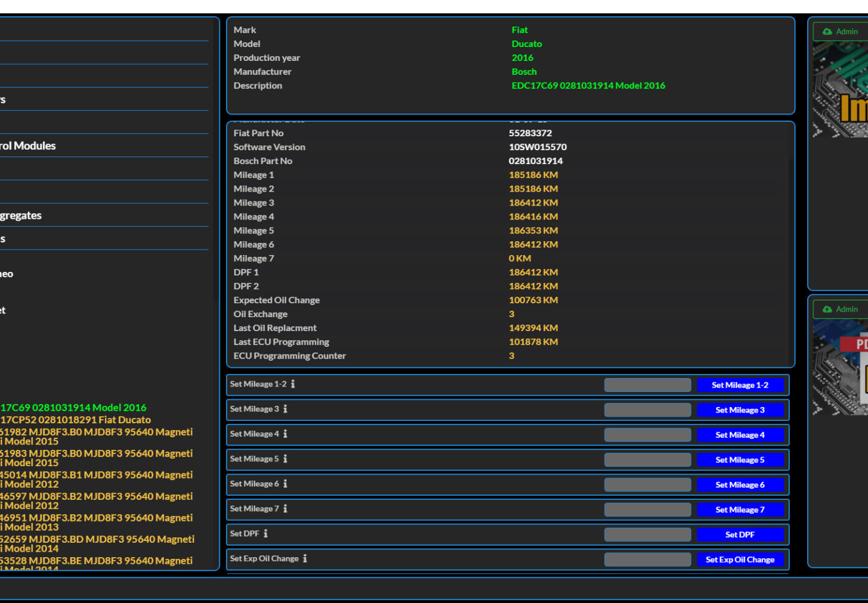Click the info icon beside Set Mileage 3
Viewport: 868px width, 603px height.
coord(285,409)
